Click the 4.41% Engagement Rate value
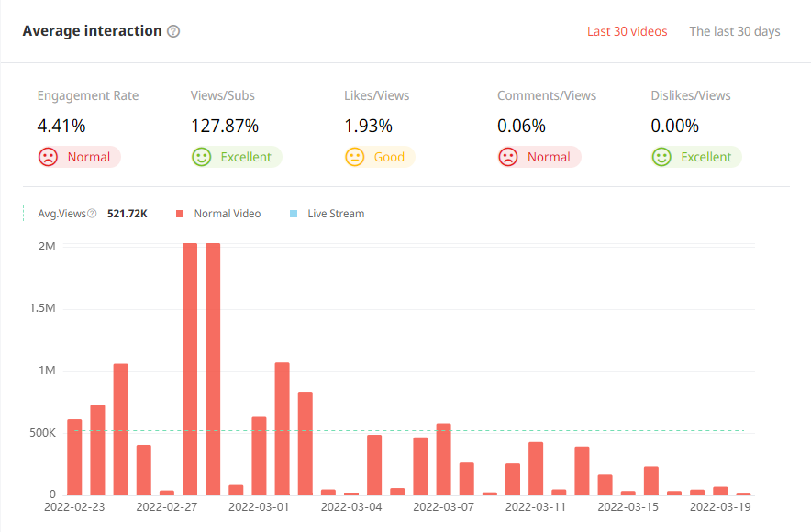This screenshot has height=532, width=811. (x=61, y=126)
